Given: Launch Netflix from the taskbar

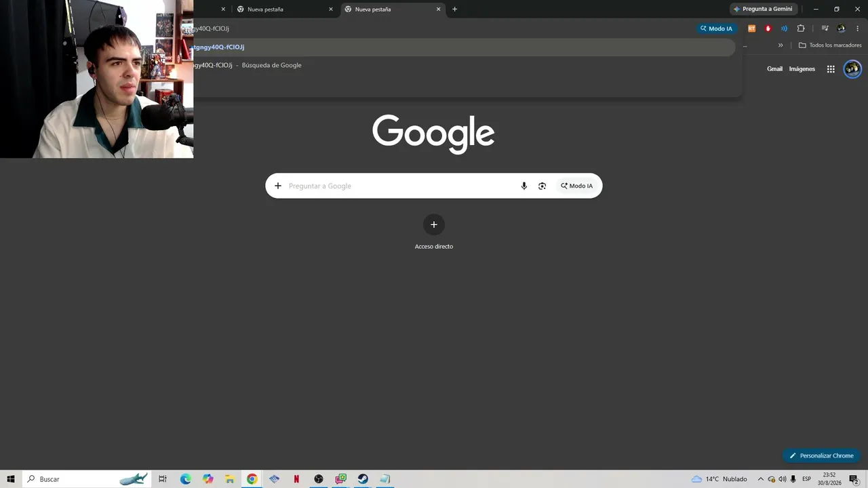Looking at the screenshot, I should [x=296, y=479].
